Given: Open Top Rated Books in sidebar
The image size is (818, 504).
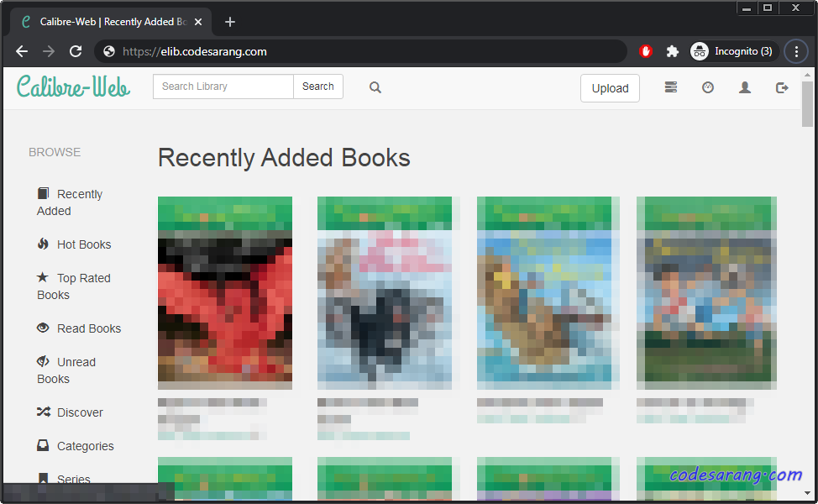Looking at the screenshot, I should (x=74, y=286).
